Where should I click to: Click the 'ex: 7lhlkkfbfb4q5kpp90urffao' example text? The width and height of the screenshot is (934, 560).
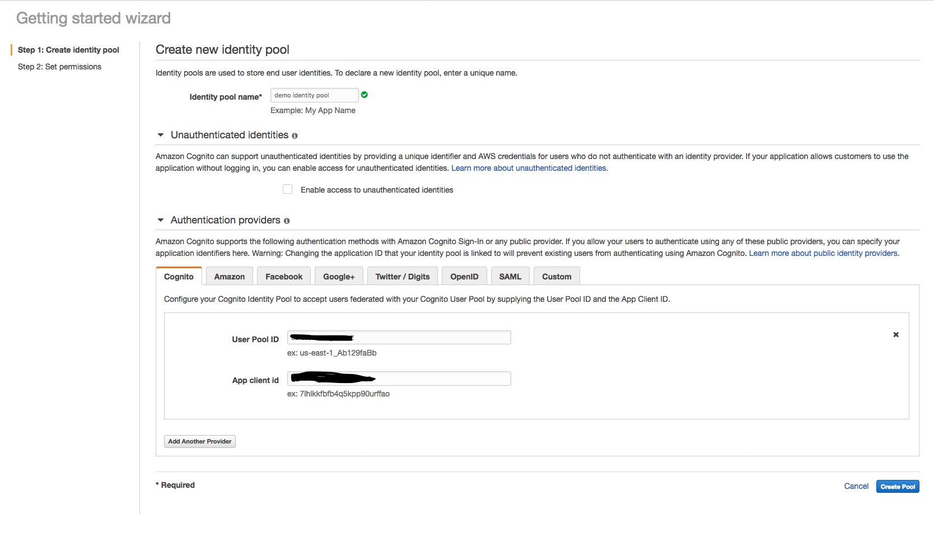pyautogui.click(x=338, y=394)
